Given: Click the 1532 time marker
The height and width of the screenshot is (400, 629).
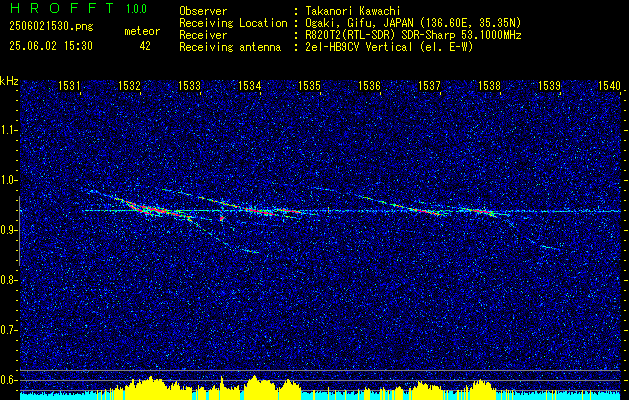Looking at the screenshot, I should click(129, 85).
